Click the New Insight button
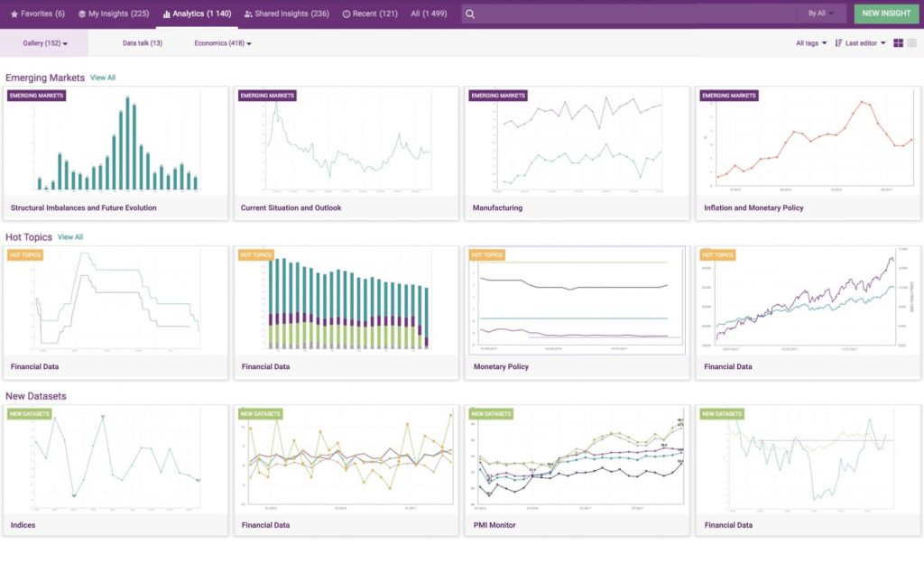 (x=886, y=14)
